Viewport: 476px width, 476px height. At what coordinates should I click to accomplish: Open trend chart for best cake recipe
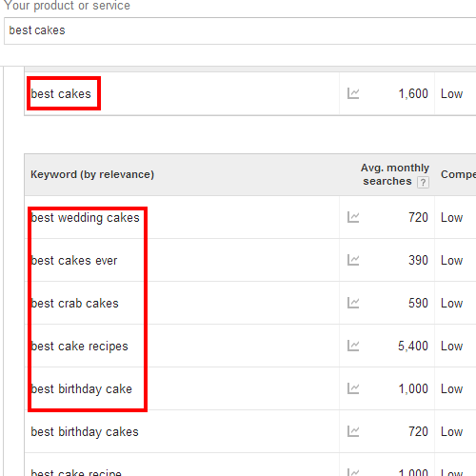pos(353,472)
